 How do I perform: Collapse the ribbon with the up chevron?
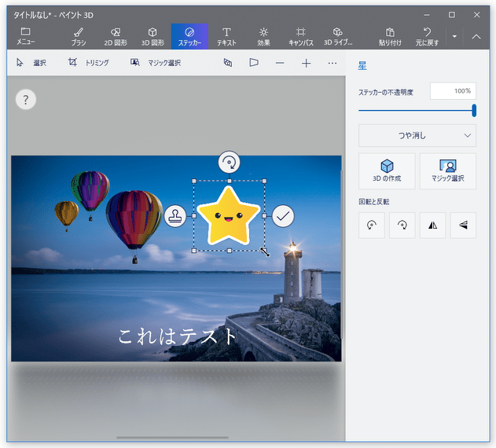tap(476, 37)
